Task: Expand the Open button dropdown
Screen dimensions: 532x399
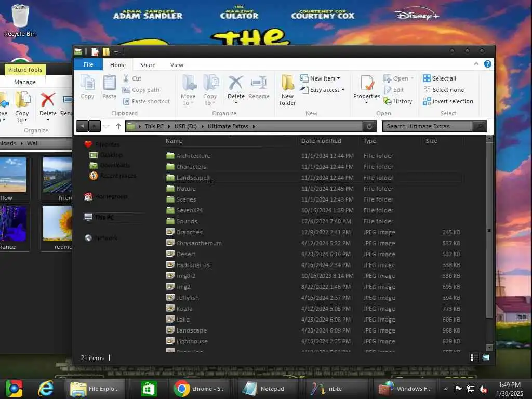Action: (x=412, y=78)
